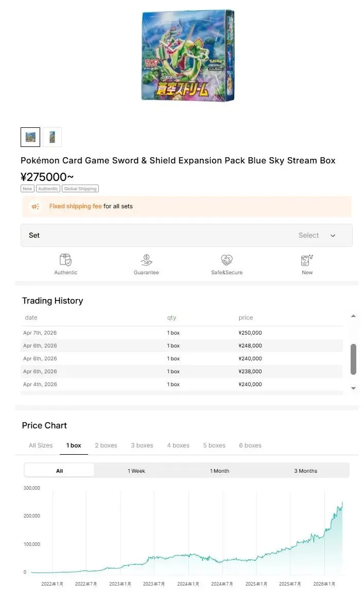
Task: Switch chart range to 1 Week
Action: point(136,471)
